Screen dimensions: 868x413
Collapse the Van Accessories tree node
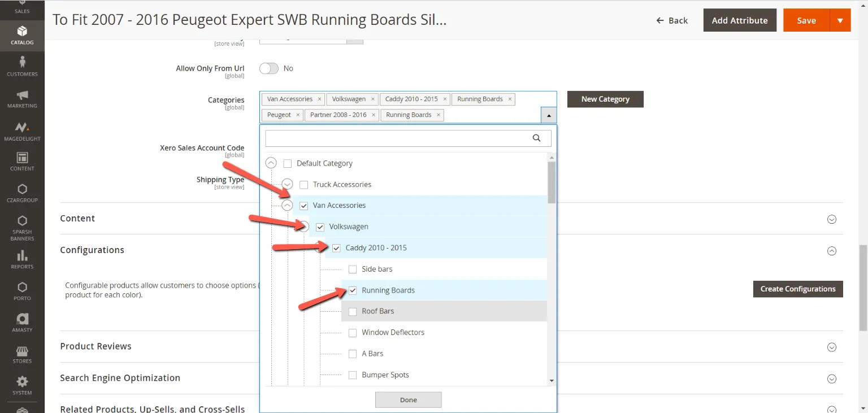[288, 206]
